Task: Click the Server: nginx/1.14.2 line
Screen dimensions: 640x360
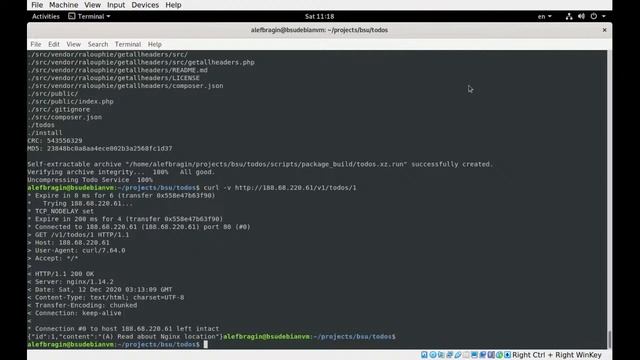Action: [71, 282]
